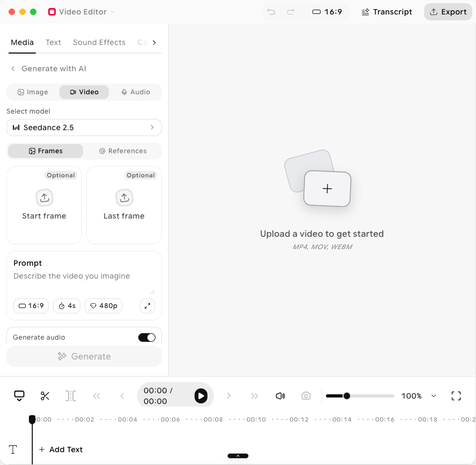Viewport: 476px width, 465px height.
Task: Change the 480p resolution setting
Action: (103, 306)
